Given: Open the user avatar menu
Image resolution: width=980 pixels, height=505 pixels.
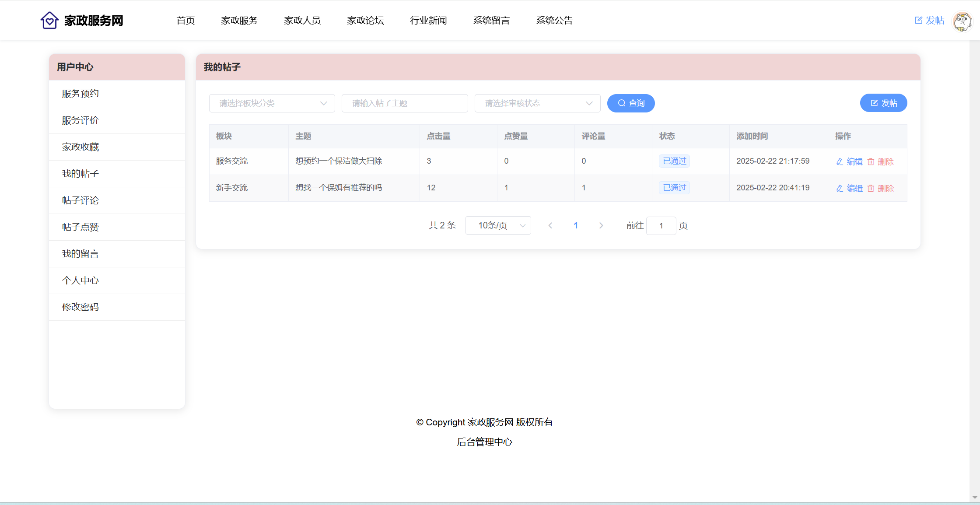Looking at the screenshot, I should (962, 21).
